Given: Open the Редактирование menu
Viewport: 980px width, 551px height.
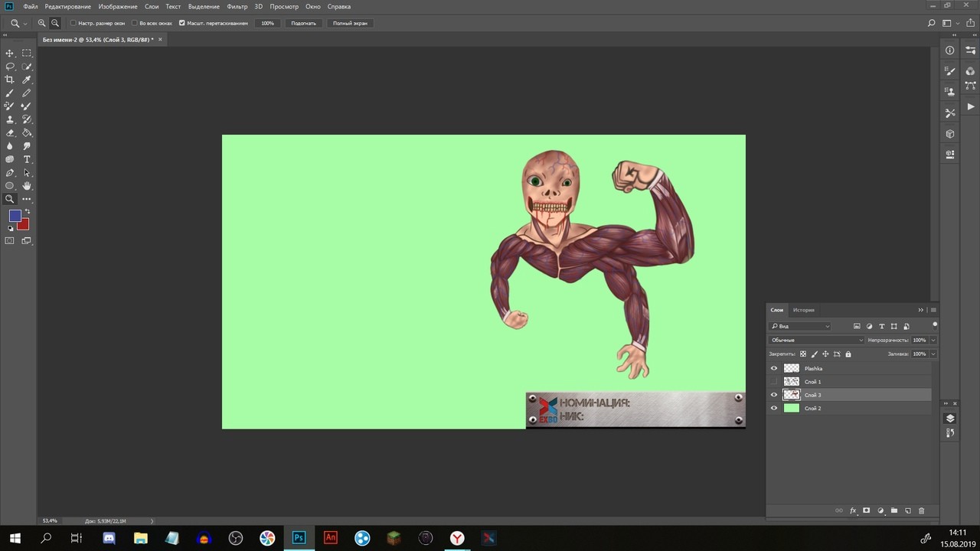Looking at the screenshot, I should tap(68, 6).
